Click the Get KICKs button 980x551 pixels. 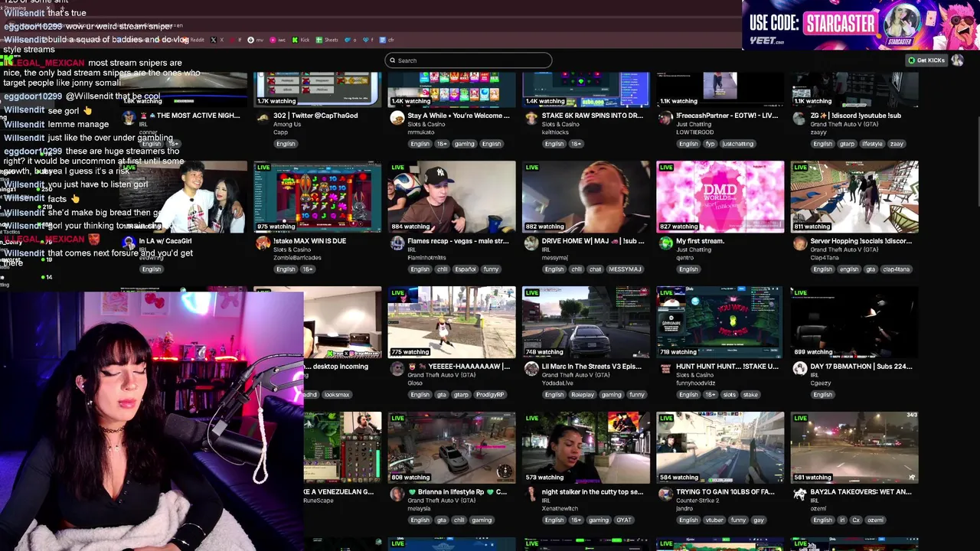pyautogui.click(x=926, y=60)
